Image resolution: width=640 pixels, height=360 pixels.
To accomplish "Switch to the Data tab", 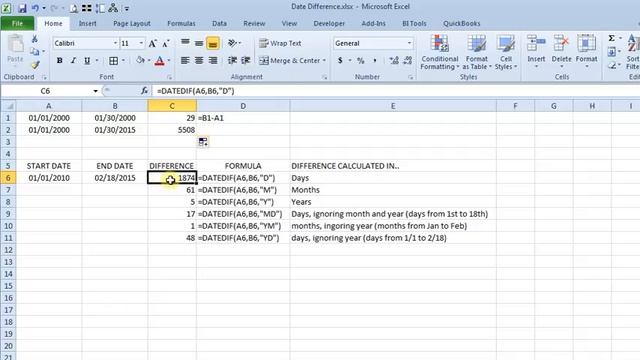I will (x=219, y=24).
